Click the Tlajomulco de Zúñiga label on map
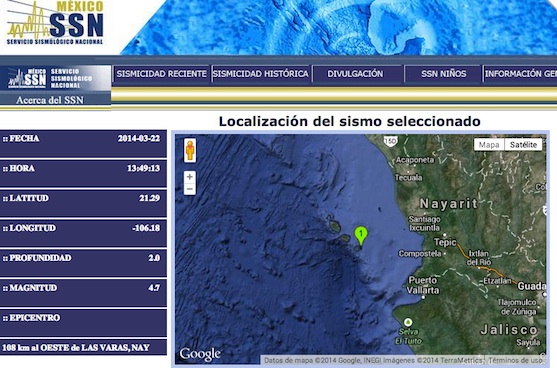The height and width of the screenshot is (368, 557). pyautogui.click(x=517, y=307)
